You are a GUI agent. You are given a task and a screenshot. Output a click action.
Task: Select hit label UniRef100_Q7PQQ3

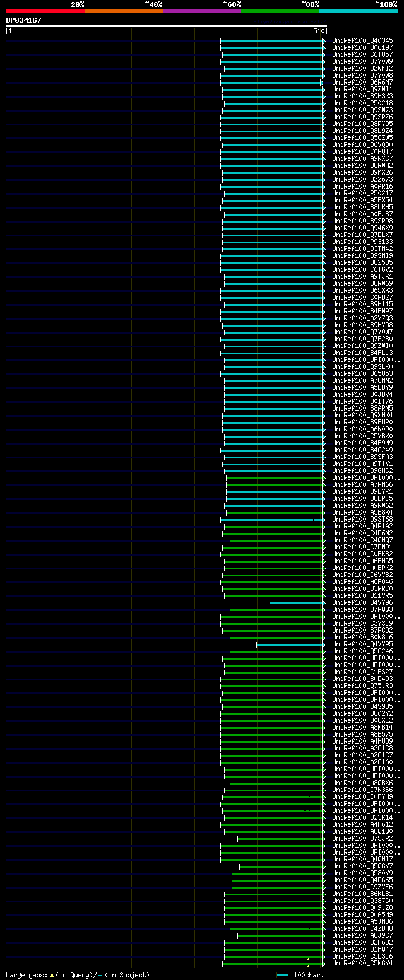click(x=362, y=609)
